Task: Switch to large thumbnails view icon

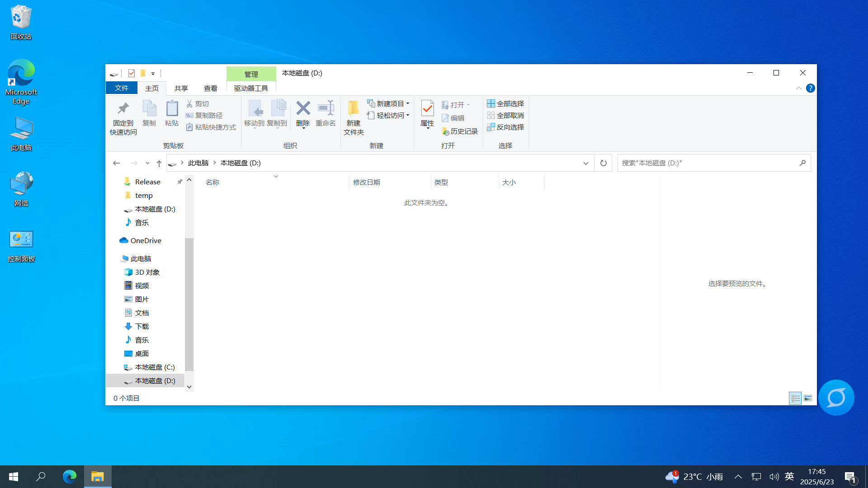Action: (x=808, y=398)
